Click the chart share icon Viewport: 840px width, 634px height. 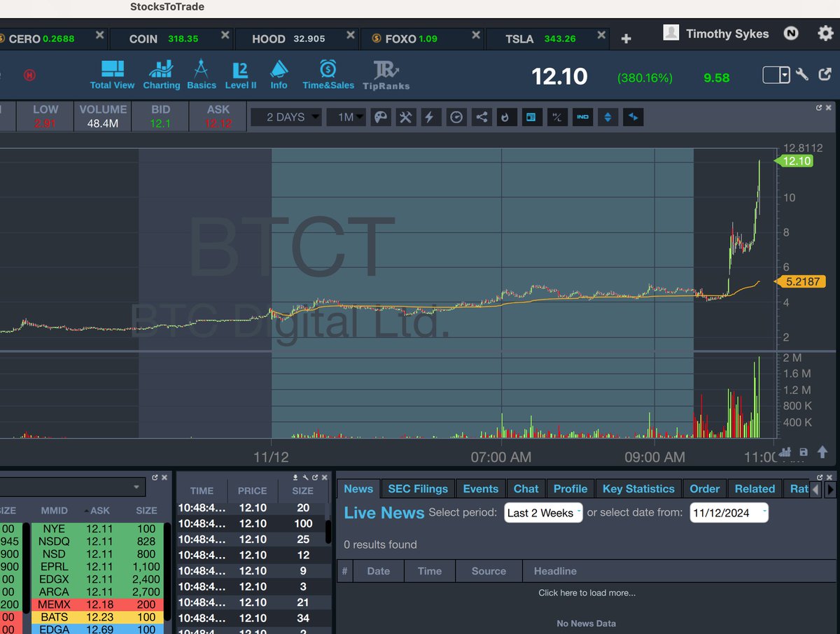(x=482, y=118)
